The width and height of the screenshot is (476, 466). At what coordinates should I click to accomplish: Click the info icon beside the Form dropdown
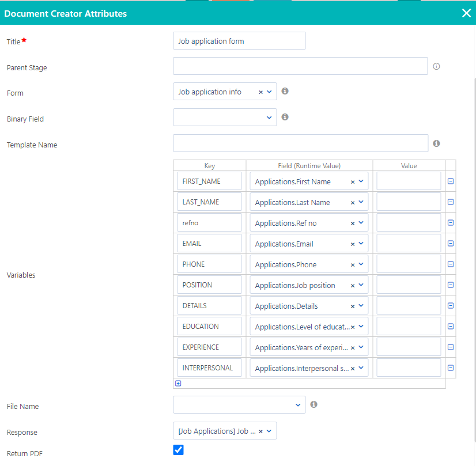(285, 91)
